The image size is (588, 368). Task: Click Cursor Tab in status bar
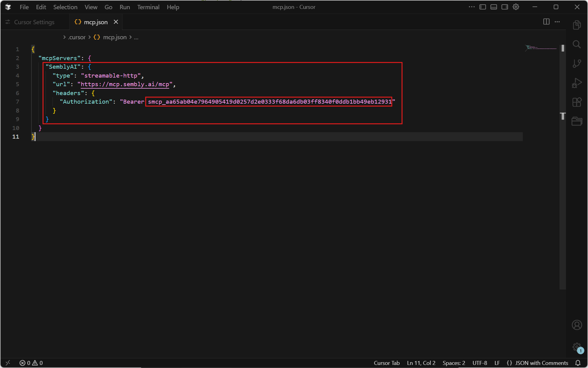(x=386, y=363)
